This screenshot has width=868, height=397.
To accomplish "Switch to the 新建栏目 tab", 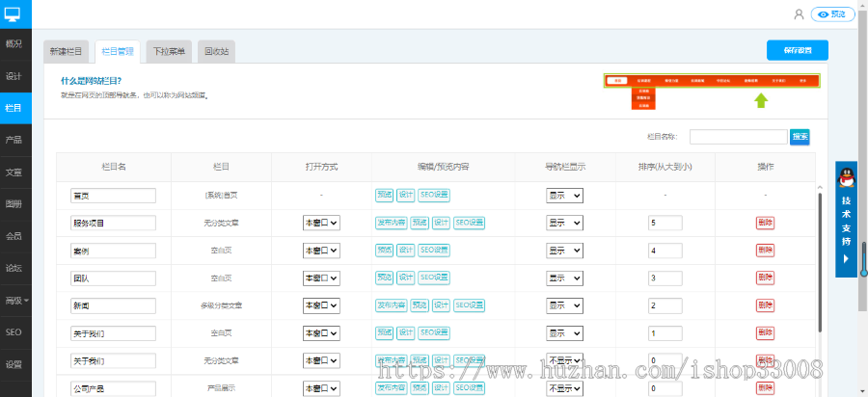I will click(x=66, y=51).
